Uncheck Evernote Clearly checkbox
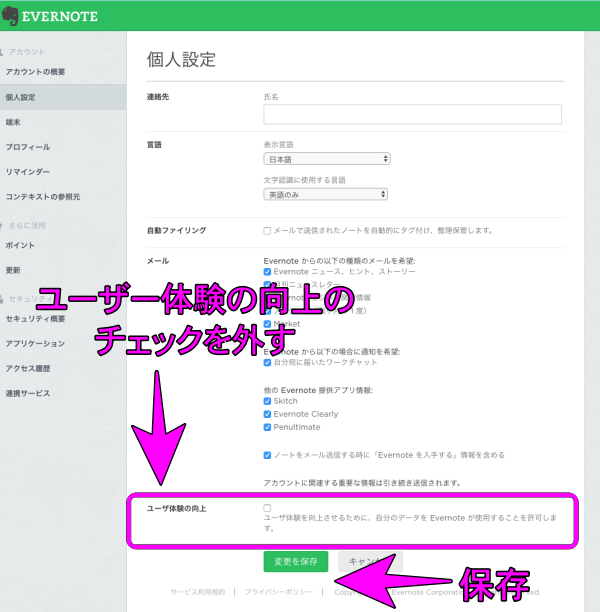This screenshot has width=600, height=612. tap(267, 414)
